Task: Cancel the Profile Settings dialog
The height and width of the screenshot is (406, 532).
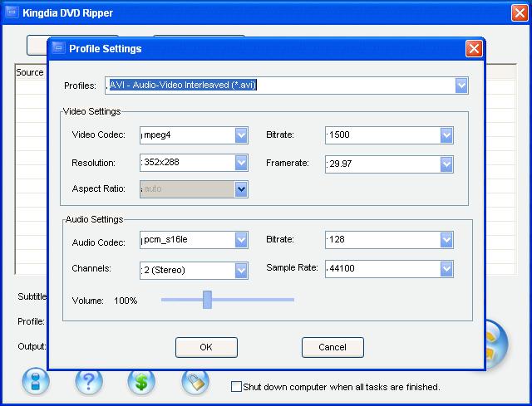Action: point(332,347)
